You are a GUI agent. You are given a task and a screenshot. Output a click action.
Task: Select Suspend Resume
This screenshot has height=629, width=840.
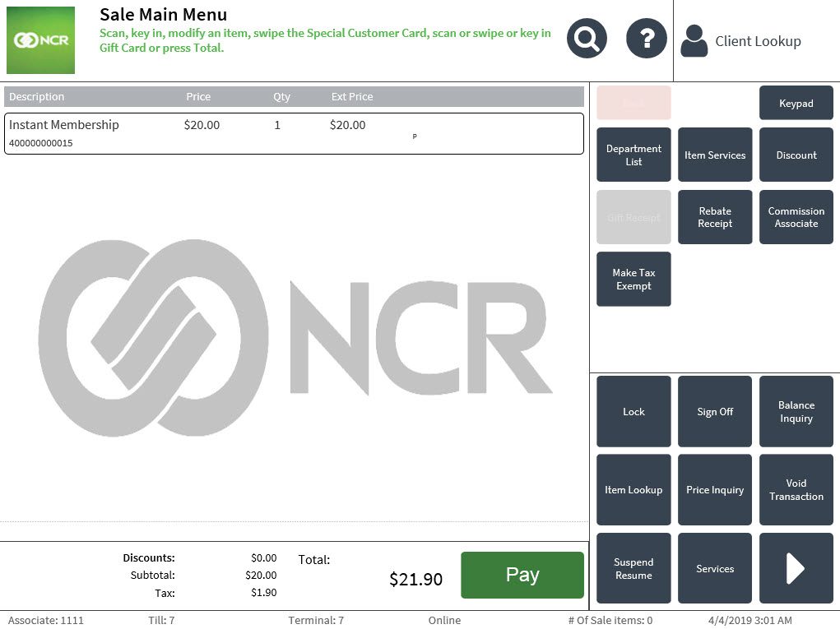[x=633, y=568]
